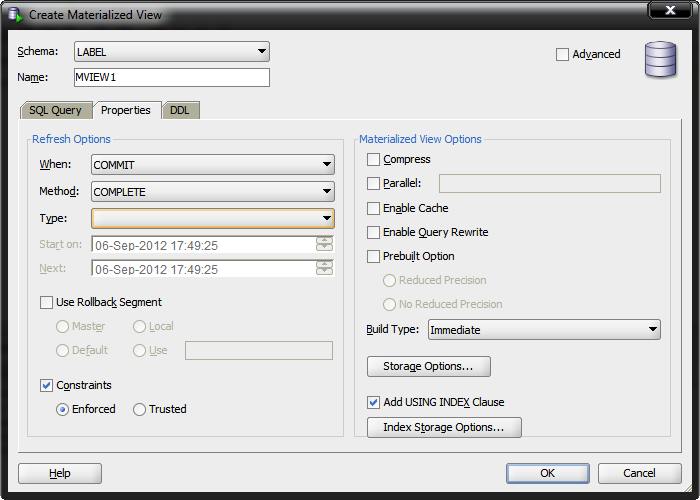This screenshot has height=500, width=700.
Task: Enable the Advanced checkbox
Action: coord(563,54)
